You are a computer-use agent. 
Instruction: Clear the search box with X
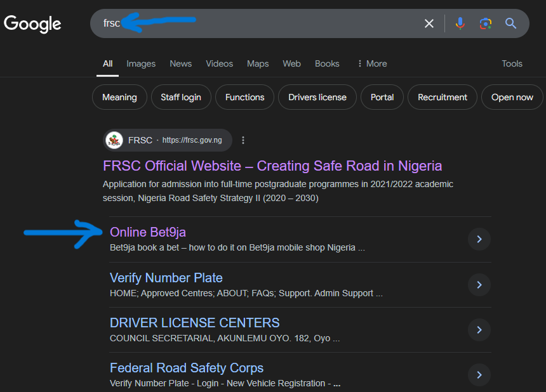429,23
